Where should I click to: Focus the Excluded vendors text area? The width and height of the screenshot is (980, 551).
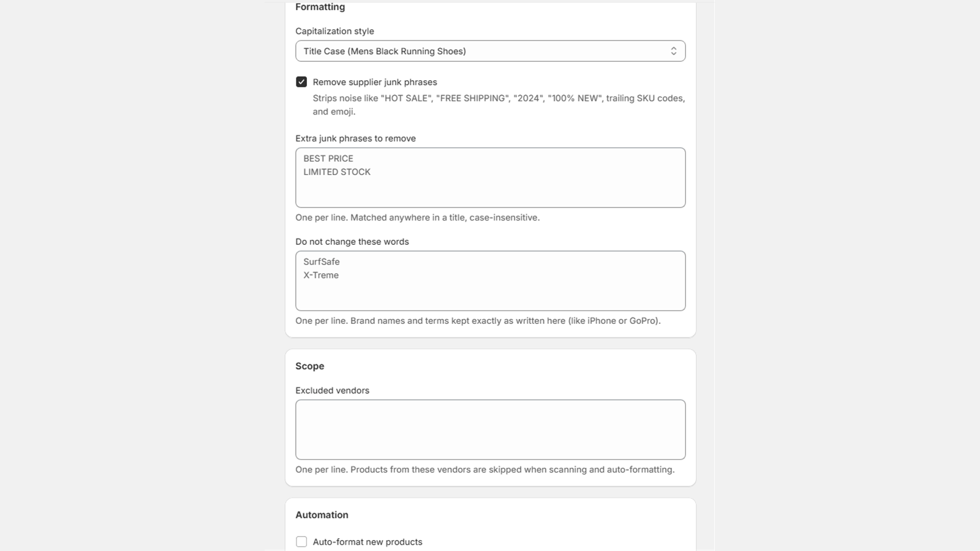click(490, 430)
